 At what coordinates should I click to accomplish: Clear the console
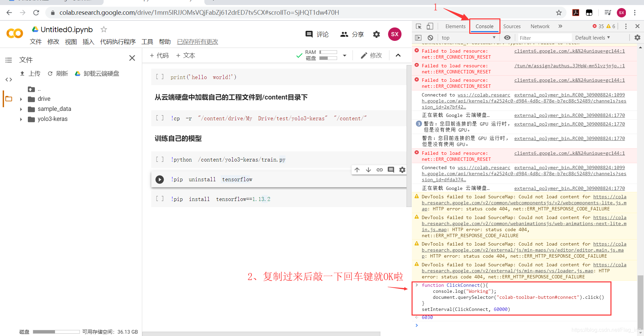pyautogui.click(x=430, y=38)
